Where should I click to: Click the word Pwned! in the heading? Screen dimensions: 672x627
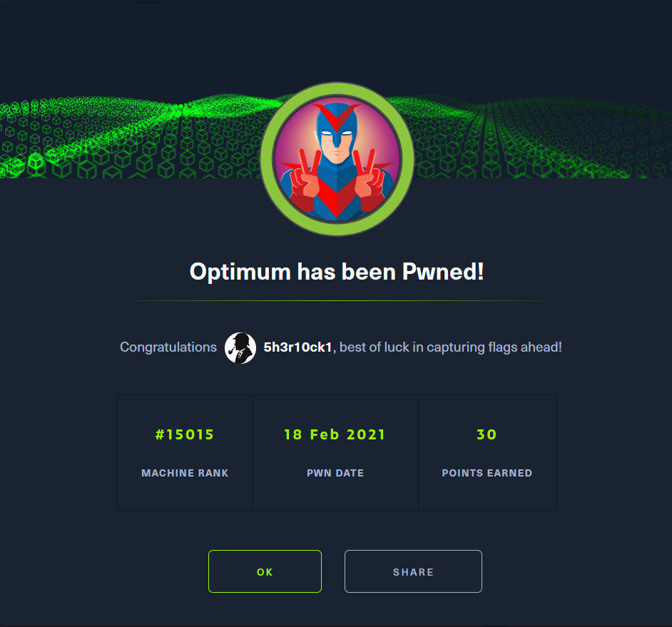443,272
